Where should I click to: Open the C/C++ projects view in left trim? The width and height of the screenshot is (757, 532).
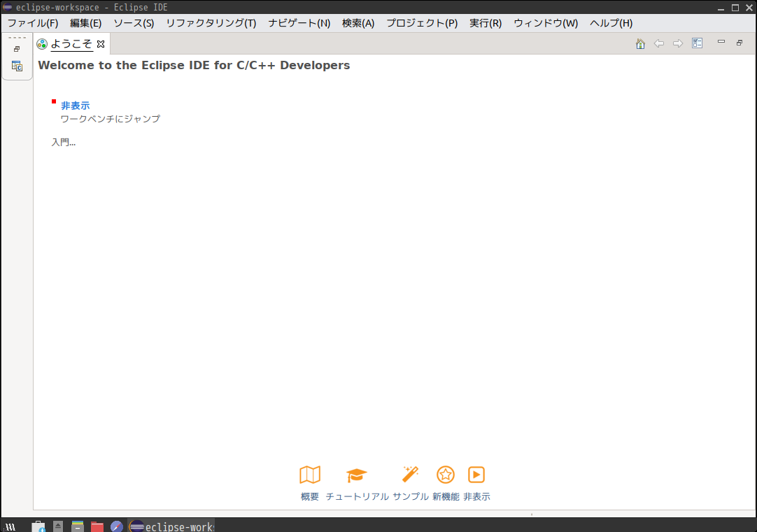pyautogui.click(x=17, y=66)
